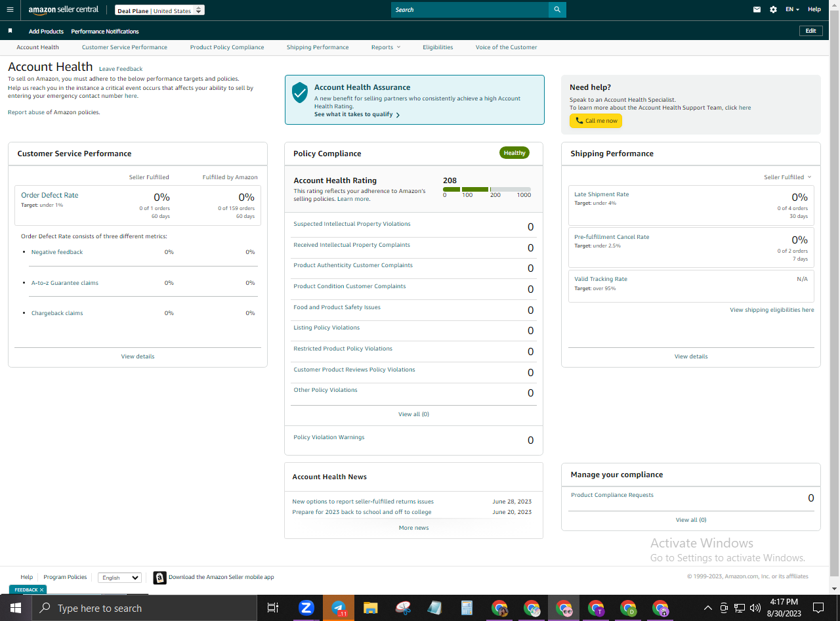Image resolution: width=840 pixels, height=621 pixels.
Task: Open Product Compliance Requests link
Action: click(612, 495)
